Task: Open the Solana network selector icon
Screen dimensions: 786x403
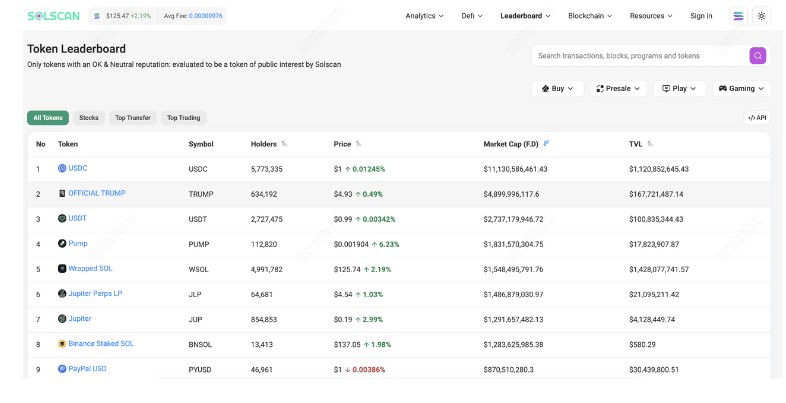Action: pos(738,16)
